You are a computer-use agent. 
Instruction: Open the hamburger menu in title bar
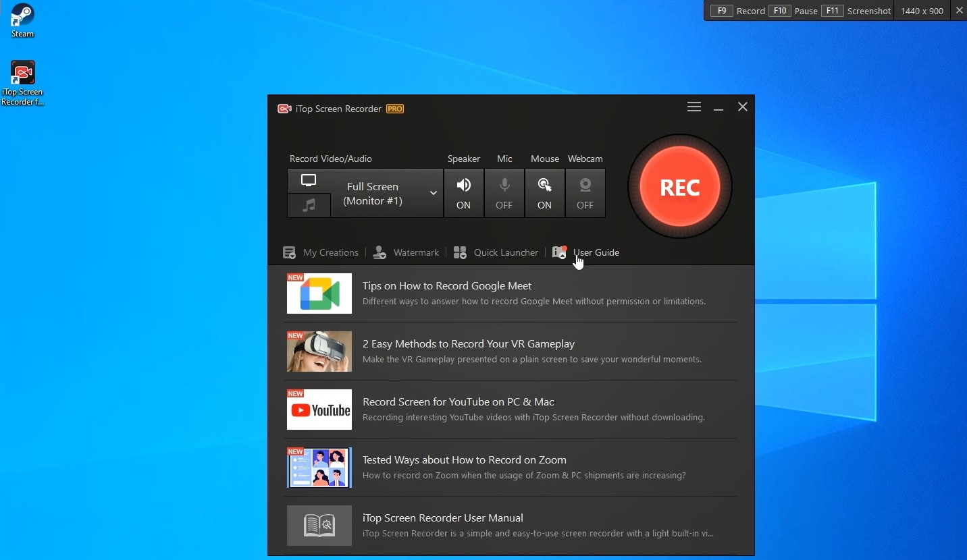[694, 107]
